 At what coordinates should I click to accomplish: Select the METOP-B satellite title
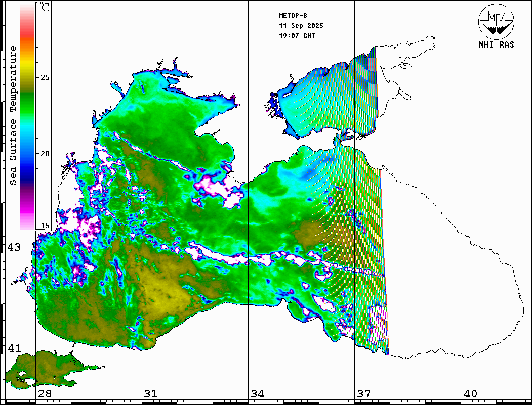pos(293,16)
